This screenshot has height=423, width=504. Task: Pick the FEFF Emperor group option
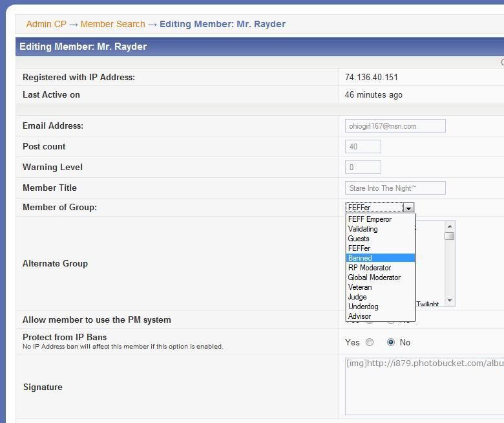click(x=380, y=219)
